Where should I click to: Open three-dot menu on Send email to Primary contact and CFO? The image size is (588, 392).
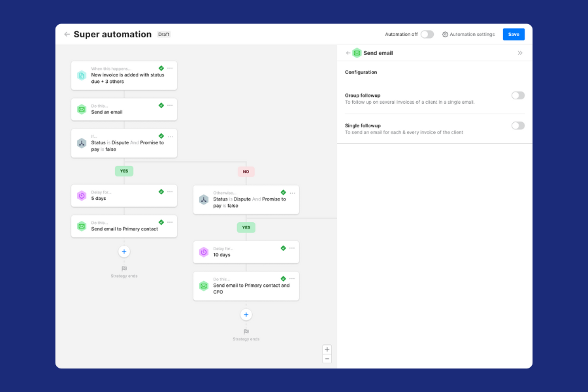(292, 279)
